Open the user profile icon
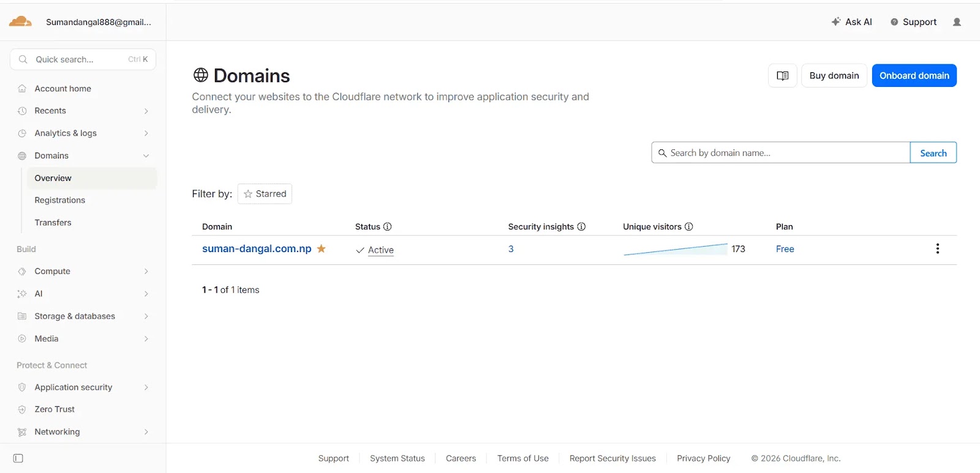The height and width of the screenshot is (473, 980). click(x=957, y=22)
